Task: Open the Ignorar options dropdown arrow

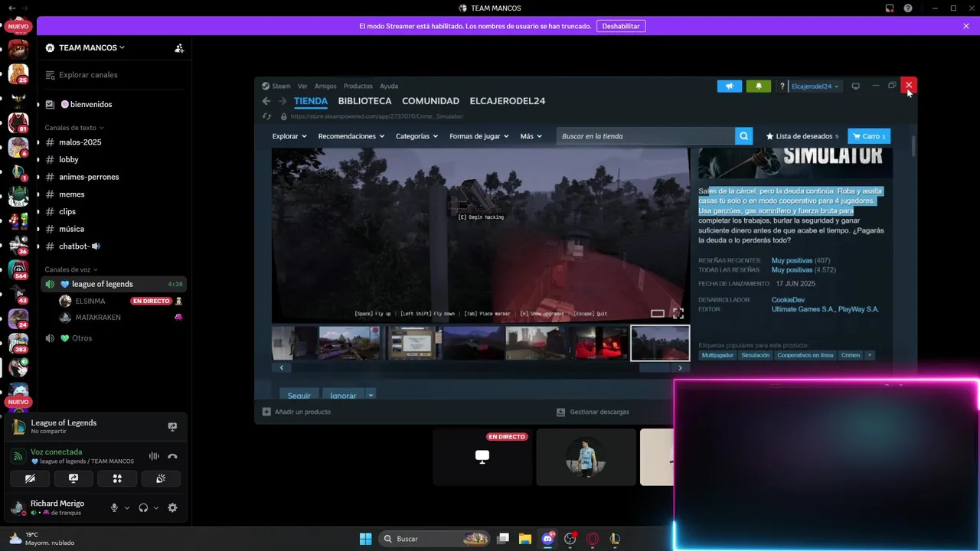Action: [x=371, y=395]
